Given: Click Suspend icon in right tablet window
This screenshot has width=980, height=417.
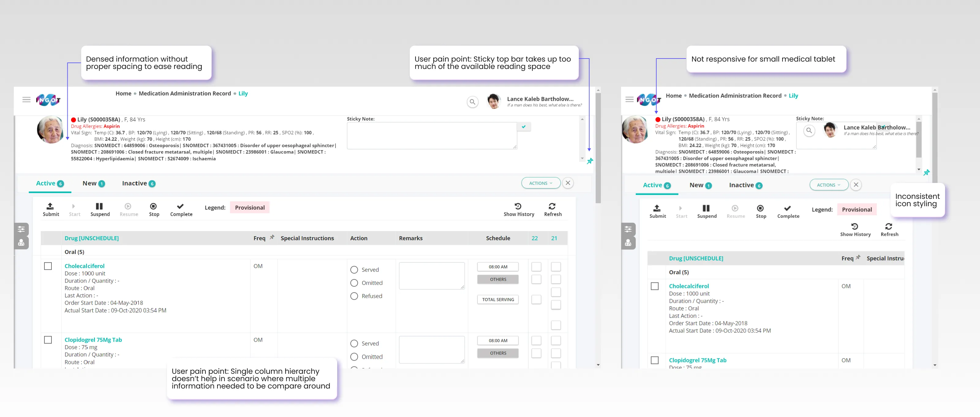Looking at the screenshot, I should [706, 208].
